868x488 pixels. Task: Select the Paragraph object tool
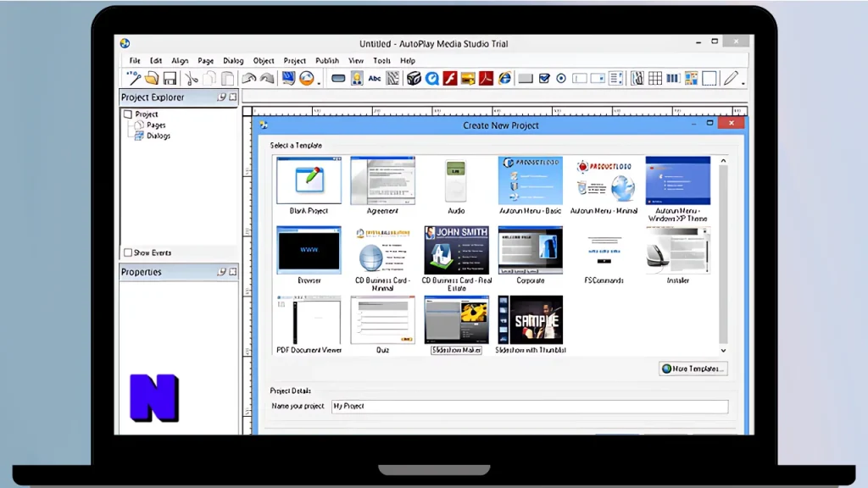(393, 78)
